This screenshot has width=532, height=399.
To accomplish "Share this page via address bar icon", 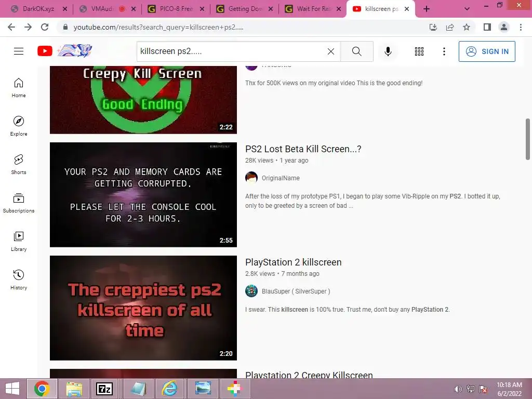I will [450, 27].
